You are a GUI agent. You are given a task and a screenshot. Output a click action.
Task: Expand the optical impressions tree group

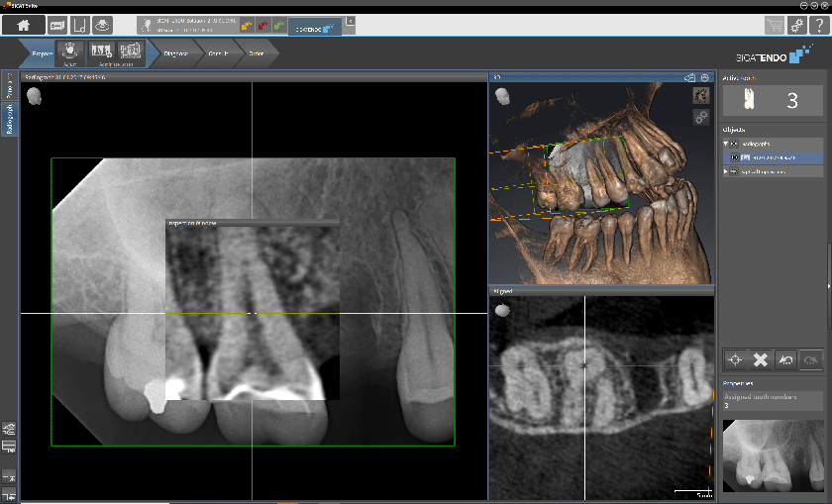pyautogui.click(x=725, y=171)
